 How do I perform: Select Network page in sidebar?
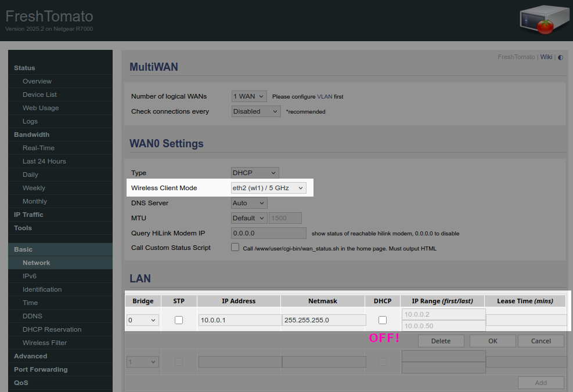[x=36, y=263]
